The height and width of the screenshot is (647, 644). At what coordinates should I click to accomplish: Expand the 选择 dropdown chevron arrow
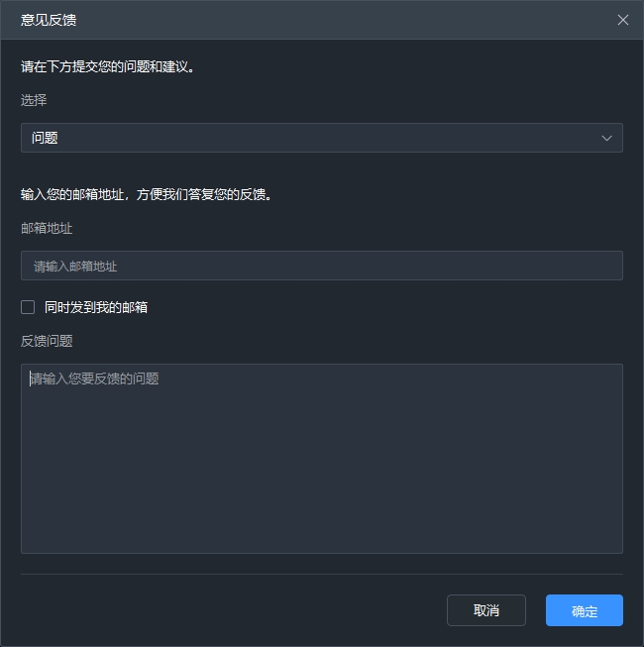pos(606,139)
